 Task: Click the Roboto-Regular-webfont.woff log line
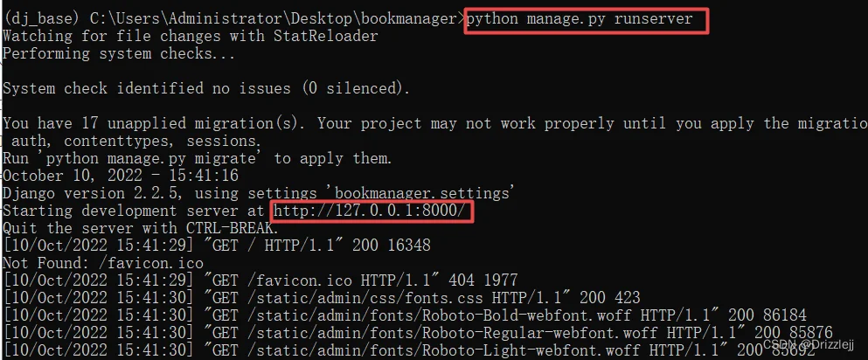pos(418,334)
